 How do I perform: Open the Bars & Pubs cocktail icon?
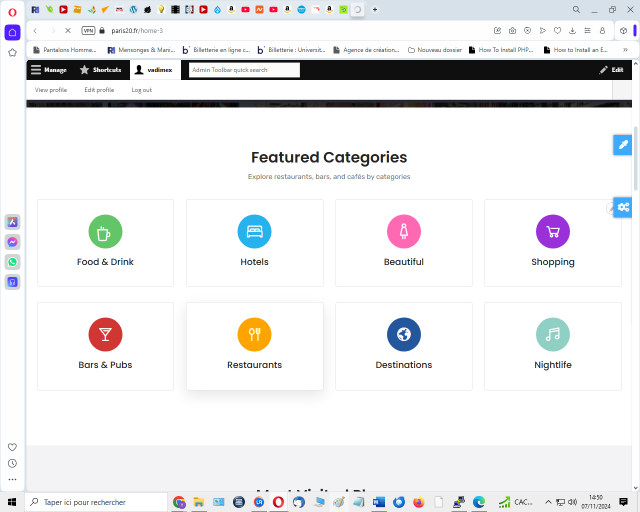coord(105,335)
